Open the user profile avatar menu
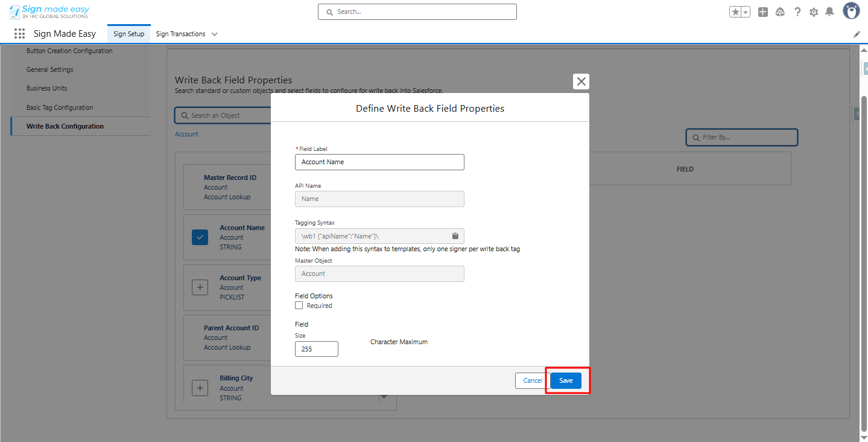Screen dimensions: 868x442 (851, 11)
